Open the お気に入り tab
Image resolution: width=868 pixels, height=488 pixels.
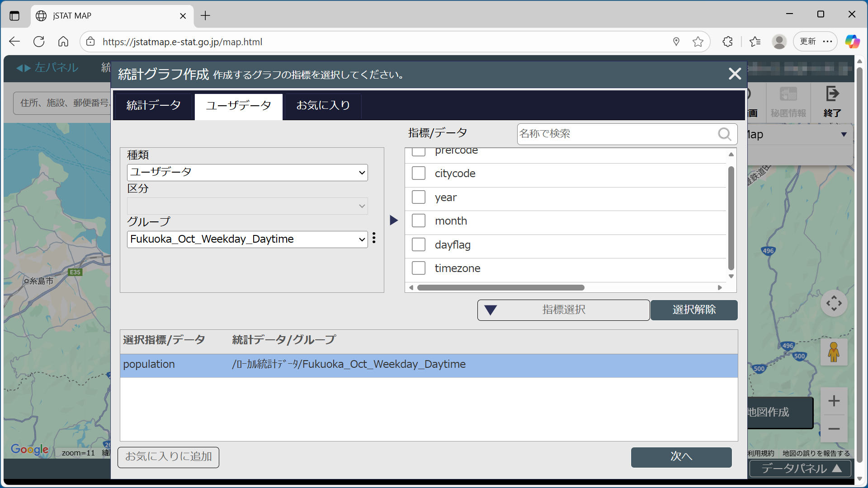coord(323,106)
